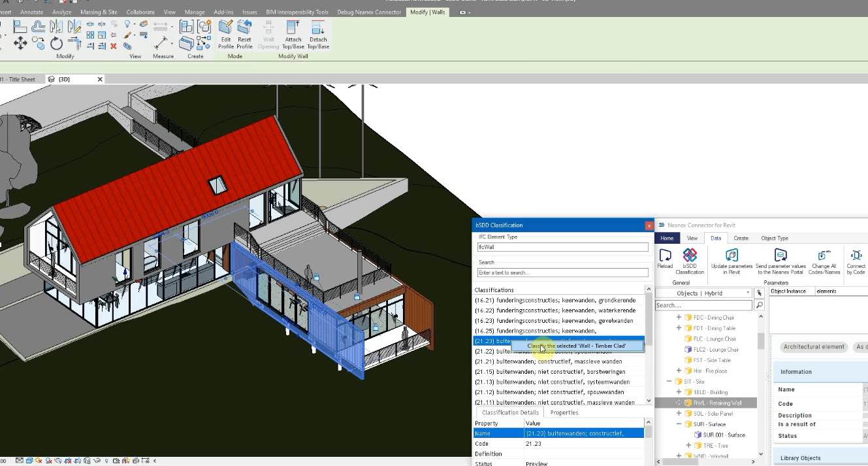Viewport: 868px width, 466px height.
Task: Select the Move tool in Modify panel
Action: click(x=20, y=43)
